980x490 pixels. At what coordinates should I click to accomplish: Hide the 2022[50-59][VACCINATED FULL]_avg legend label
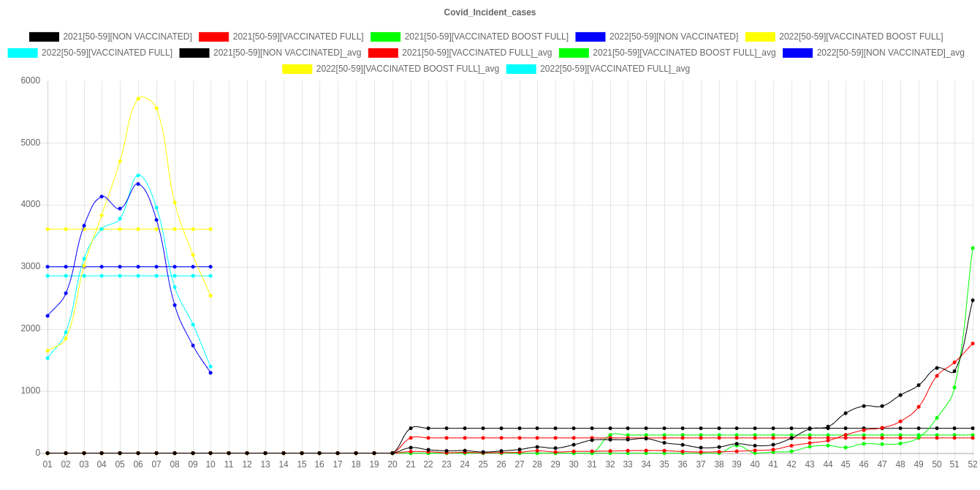[x=615, y=69]
